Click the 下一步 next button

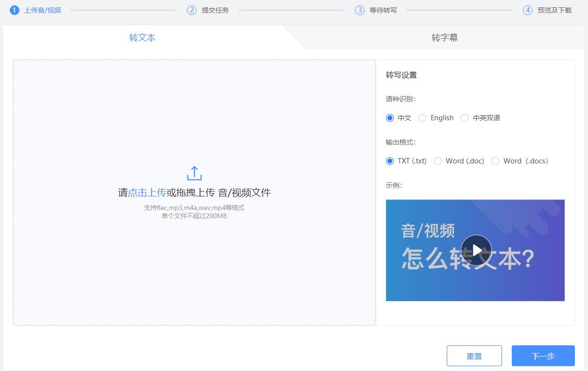(543, 356)
